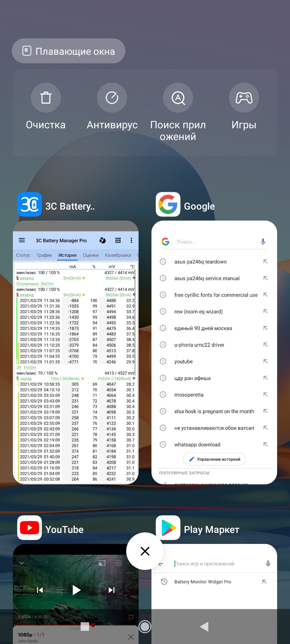The image size is (290, 644).
Task: Tap the YouTube play button
Action: (76, 590)
